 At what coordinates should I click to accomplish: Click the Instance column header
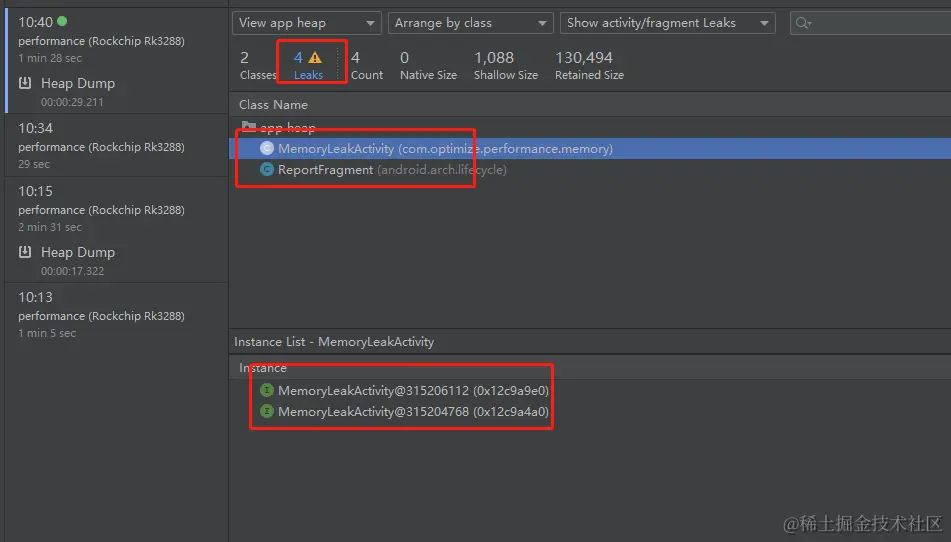click(263, 368)
